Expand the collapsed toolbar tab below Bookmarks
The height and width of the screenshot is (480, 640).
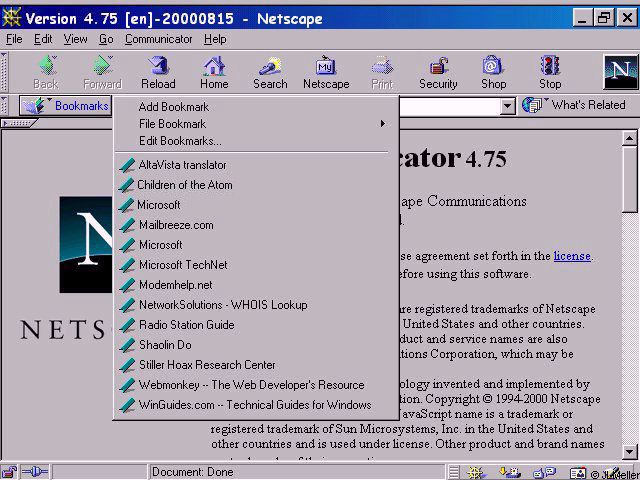pos(18,123)
